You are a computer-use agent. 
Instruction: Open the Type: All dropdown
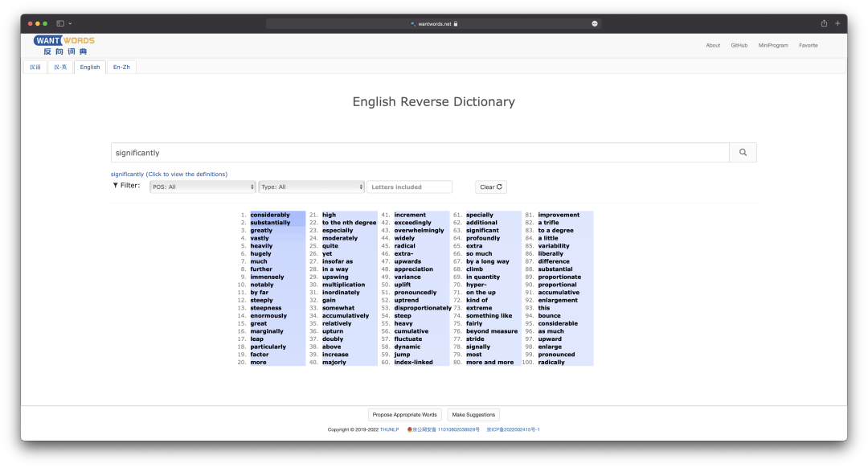point(312,187)
